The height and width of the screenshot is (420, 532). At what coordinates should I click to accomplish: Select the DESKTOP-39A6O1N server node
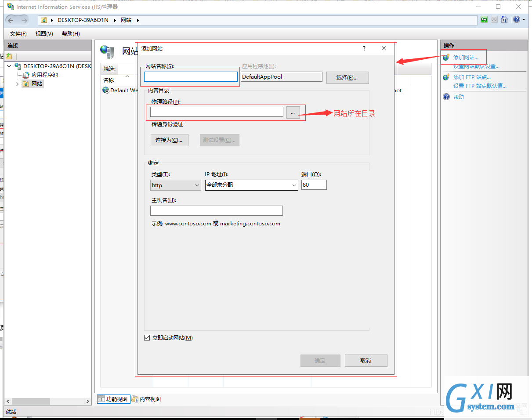coord(57,66)
